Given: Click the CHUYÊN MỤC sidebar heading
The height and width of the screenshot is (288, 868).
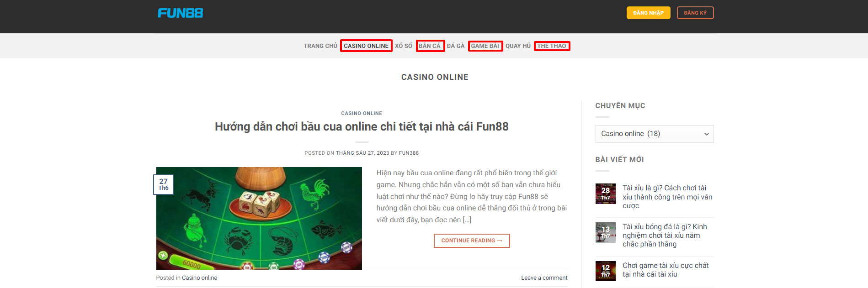Looking at the screenshot, I should point(620,106).
